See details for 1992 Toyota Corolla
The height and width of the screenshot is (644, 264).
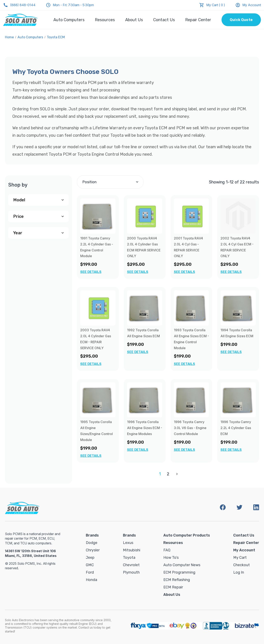(x=138, y=352)
